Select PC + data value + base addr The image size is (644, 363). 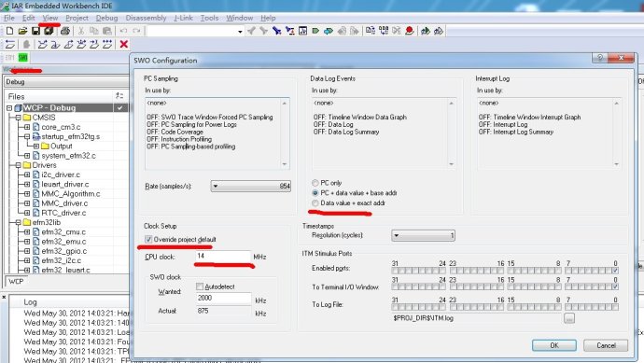coord(315,192)
